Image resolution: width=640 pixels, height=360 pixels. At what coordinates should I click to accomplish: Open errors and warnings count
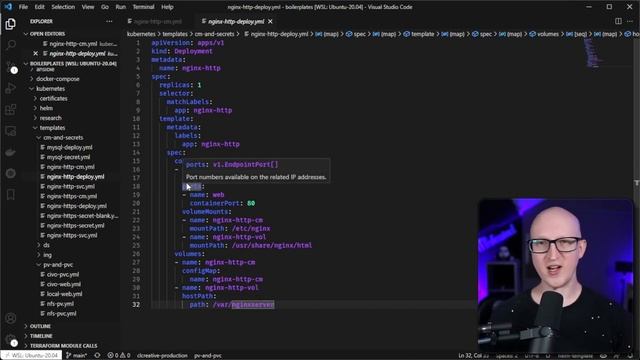tap(119, 356)
